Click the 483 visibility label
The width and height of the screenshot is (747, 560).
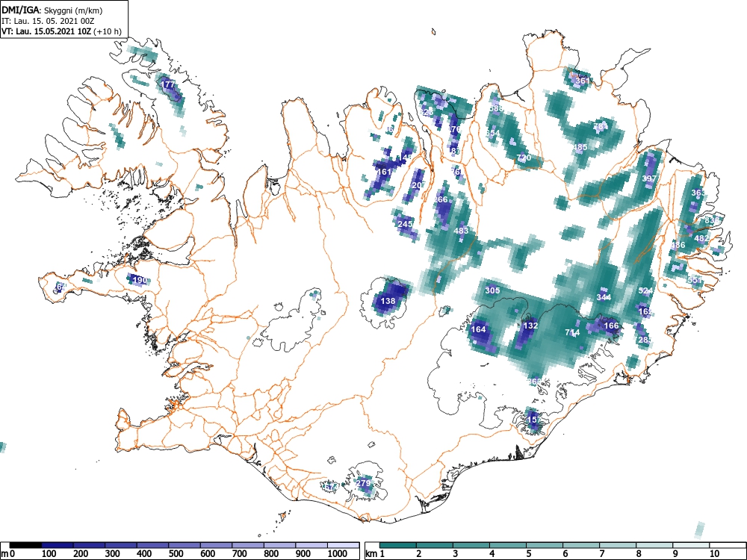pos(461,231)
